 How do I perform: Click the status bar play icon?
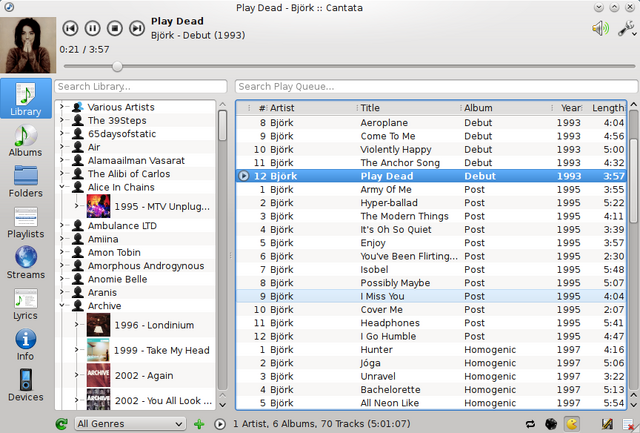point(220,424)
